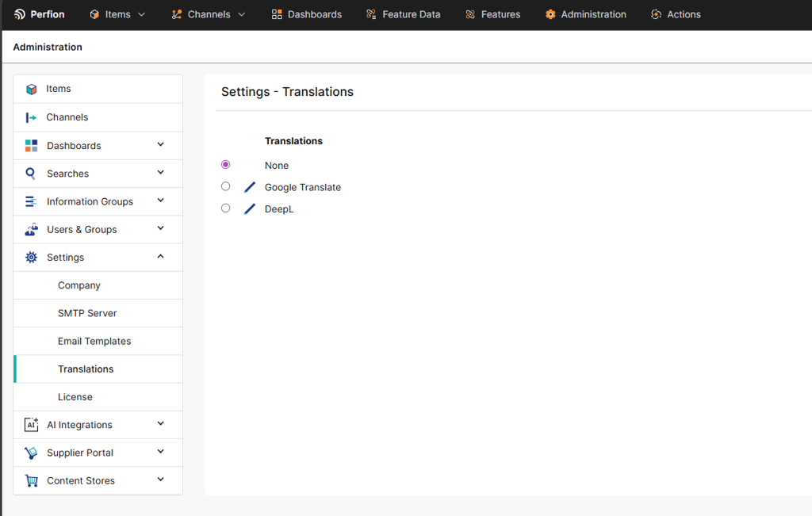Screen dimensions: 812x516
Task: Expand the Searches sidebar chevron
Action: coord(160,172)
